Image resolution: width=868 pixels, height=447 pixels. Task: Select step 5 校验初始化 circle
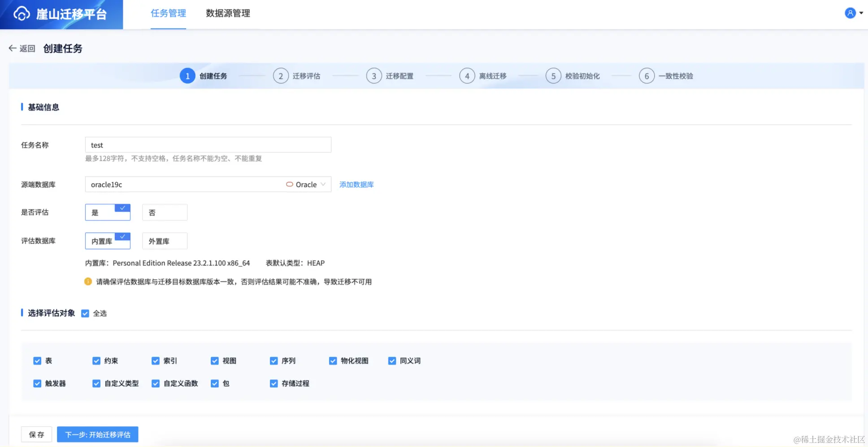553,76
